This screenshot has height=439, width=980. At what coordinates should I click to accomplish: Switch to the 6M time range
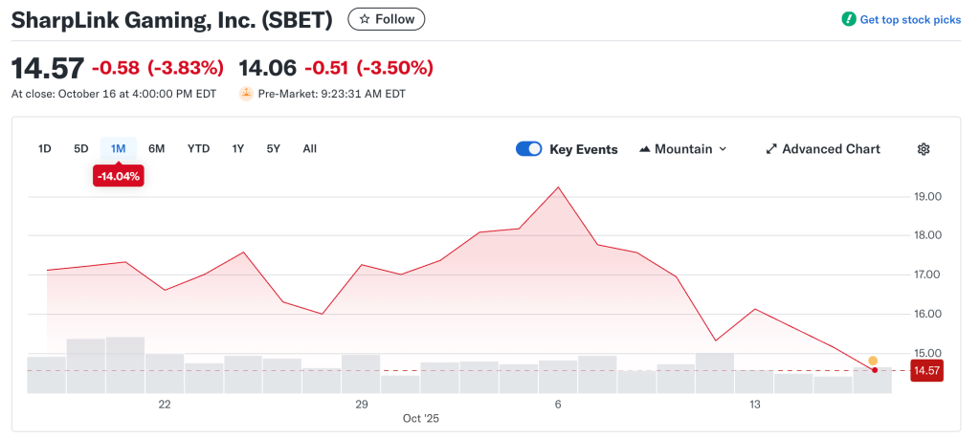157,148
